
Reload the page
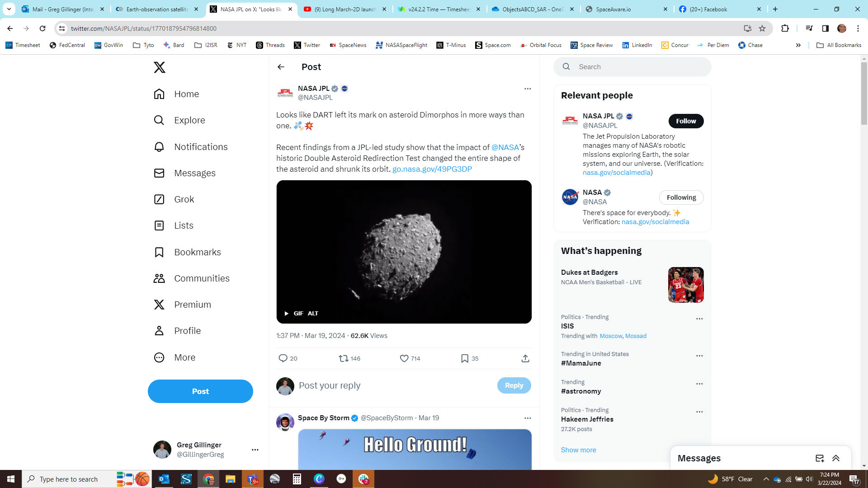[42, 28]
